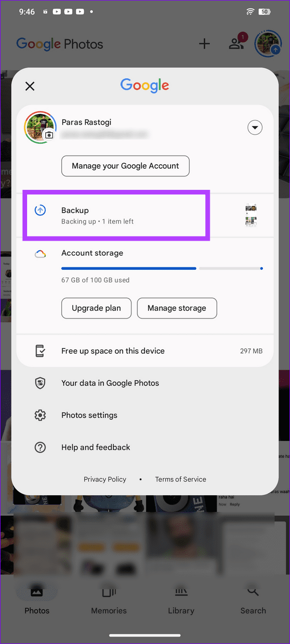Click the 'Paras Rastogi' account name
290x644 pixels.
point(85,123)
